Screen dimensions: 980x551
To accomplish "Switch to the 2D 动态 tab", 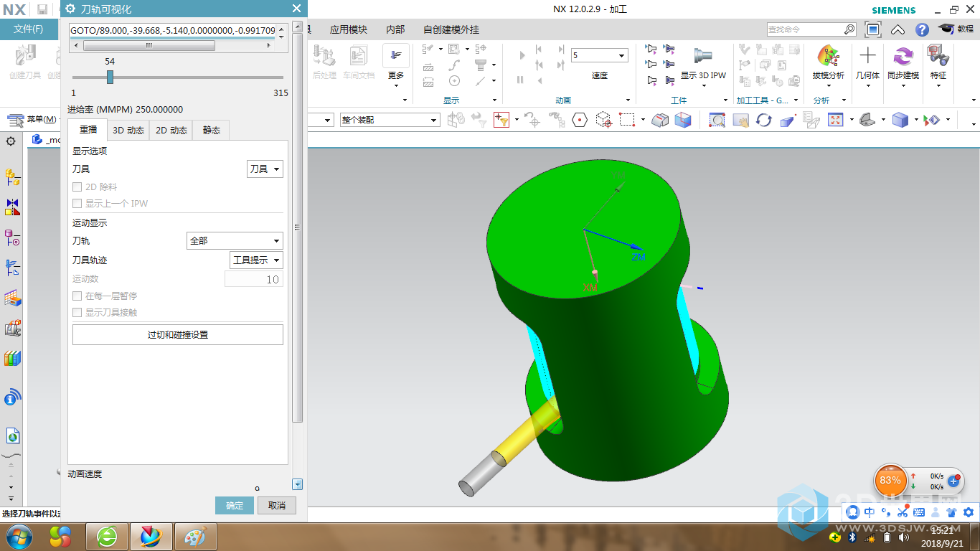I will click(171, 130).
